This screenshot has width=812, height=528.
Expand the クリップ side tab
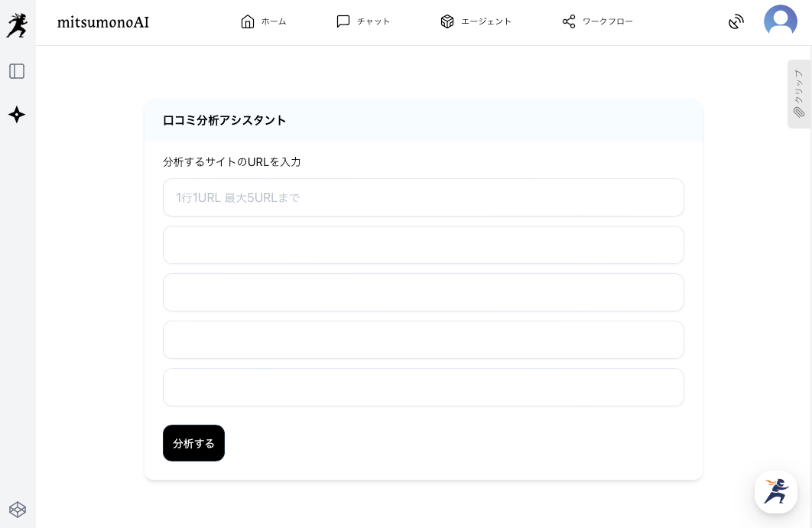tap(799, 94)
